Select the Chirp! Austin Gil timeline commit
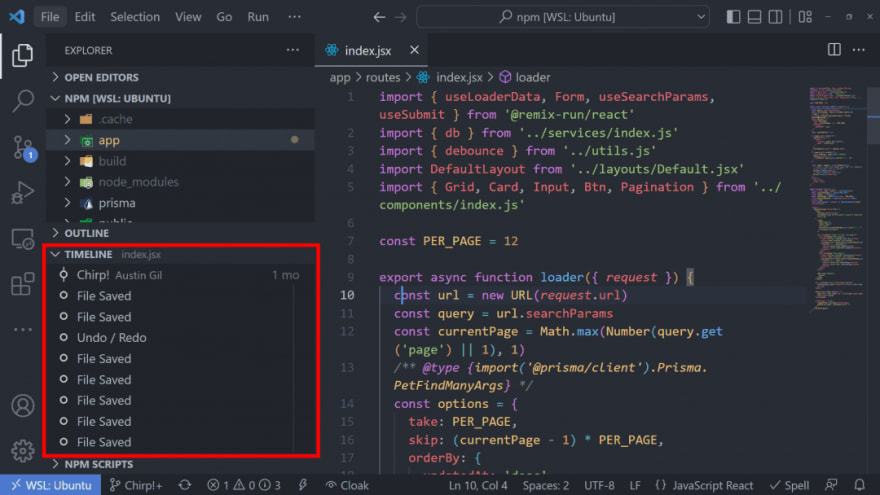 point(180,275)
